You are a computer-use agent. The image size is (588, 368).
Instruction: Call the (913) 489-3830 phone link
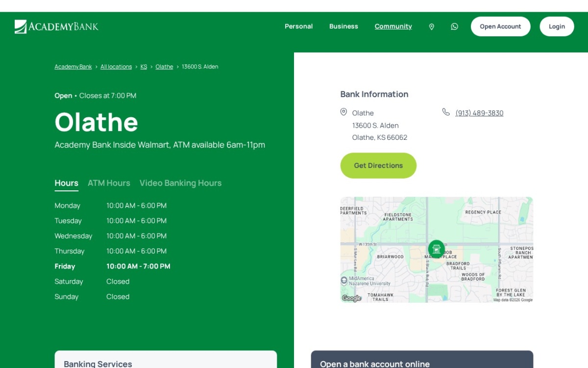(x=479, y=113)
